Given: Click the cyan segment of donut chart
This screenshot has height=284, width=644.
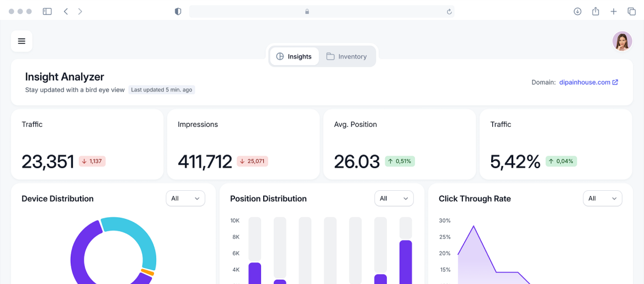Looking at the screenshot, I should point(137,237).
